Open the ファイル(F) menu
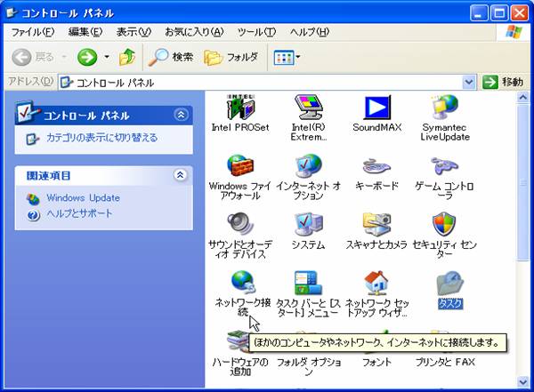This screenshot has height=392, width=534. [x=33, y=32]
